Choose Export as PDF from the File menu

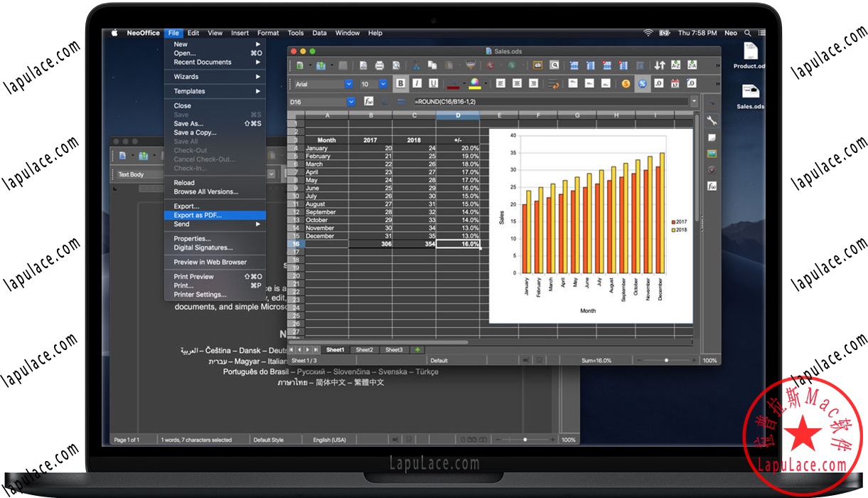[206, 215]
